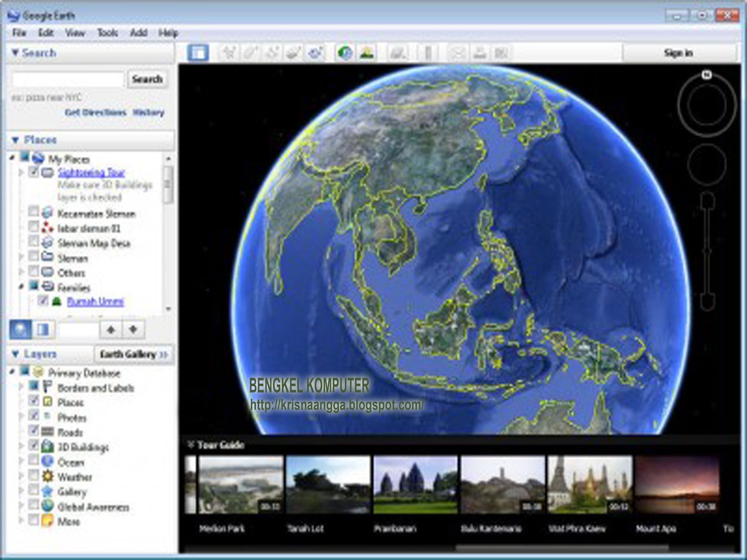Disable the Photos layer checkbox
The height and width of the screenshot is (560, 747).
pos(33,415)
